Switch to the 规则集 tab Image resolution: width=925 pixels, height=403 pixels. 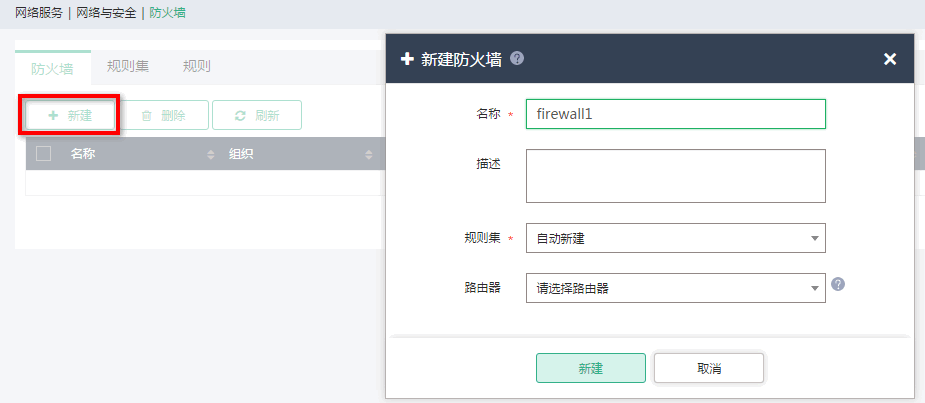click(x=128, y=67)
